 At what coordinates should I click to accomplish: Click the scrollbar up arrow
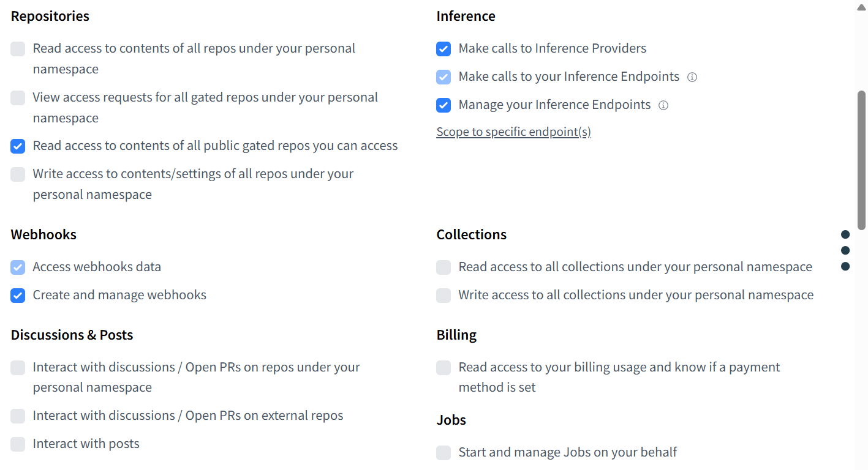[861, 7]
